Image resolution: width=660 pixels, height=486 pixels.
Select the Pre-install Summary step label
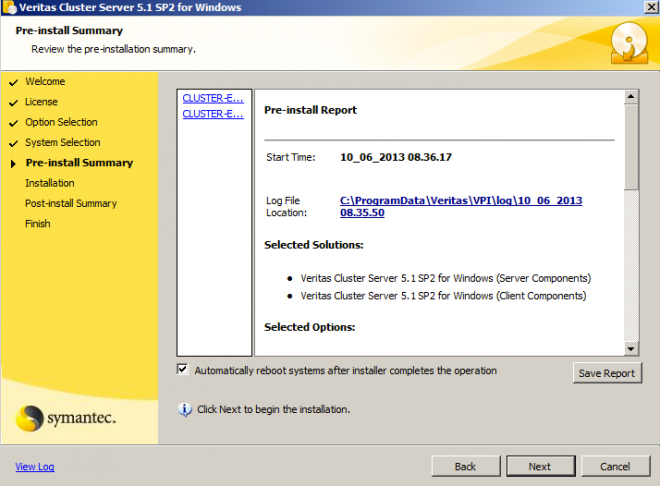click(80, 163)
